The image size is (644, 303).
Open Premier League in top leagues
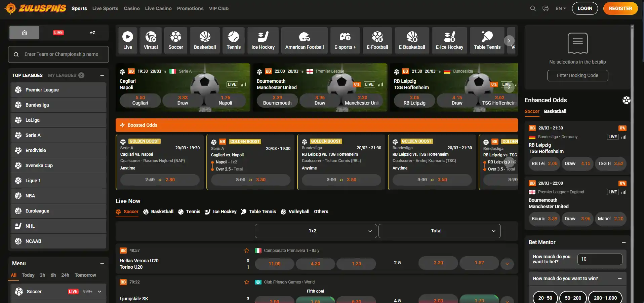pyautogui.click(x=58, y=90)
